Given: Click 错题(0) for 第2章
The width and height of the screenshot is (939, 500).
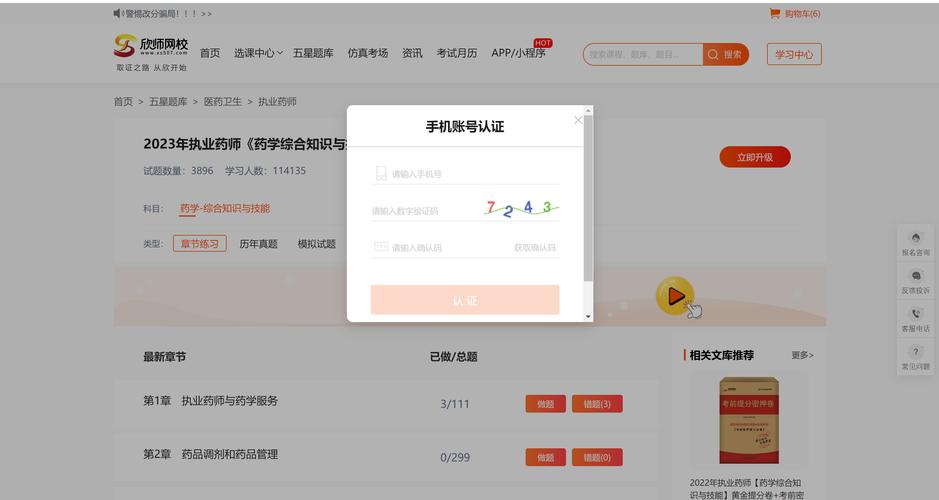Looking at the screenshot, I should tap(597, 457).
